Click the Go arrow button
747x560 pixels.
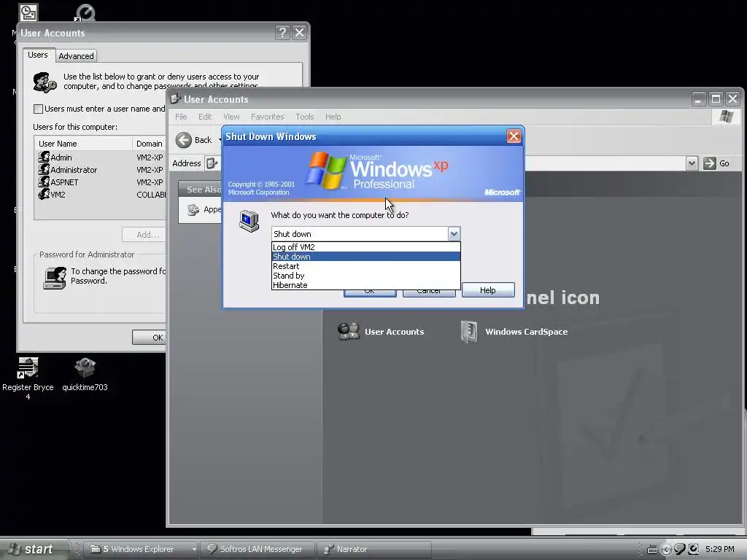coord(710,163)
